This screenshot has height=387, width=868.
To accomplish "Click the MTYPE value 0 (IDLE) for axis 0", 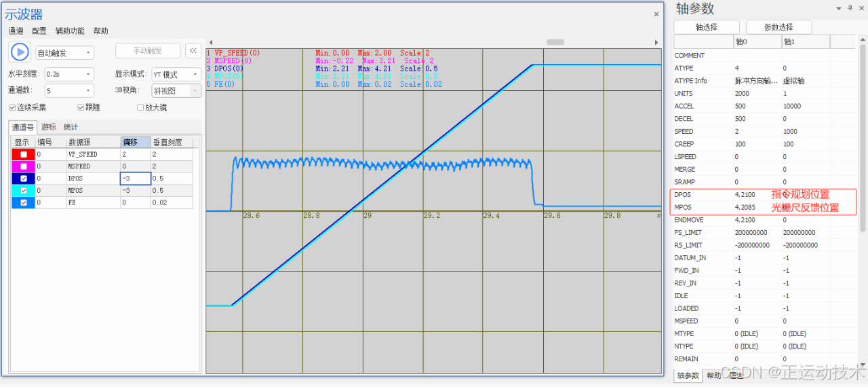I will click(757, 333).
